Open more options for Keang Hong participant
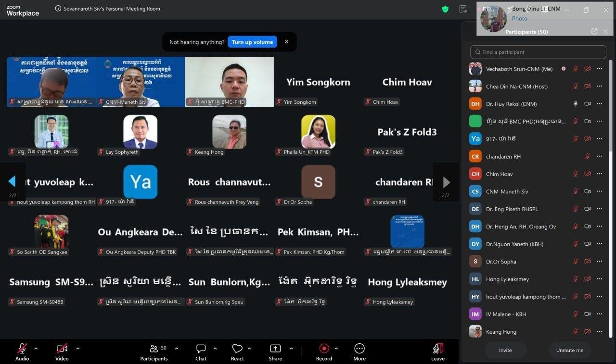The width and height of the screenshot is (616, 364). (x=599, y=332)
